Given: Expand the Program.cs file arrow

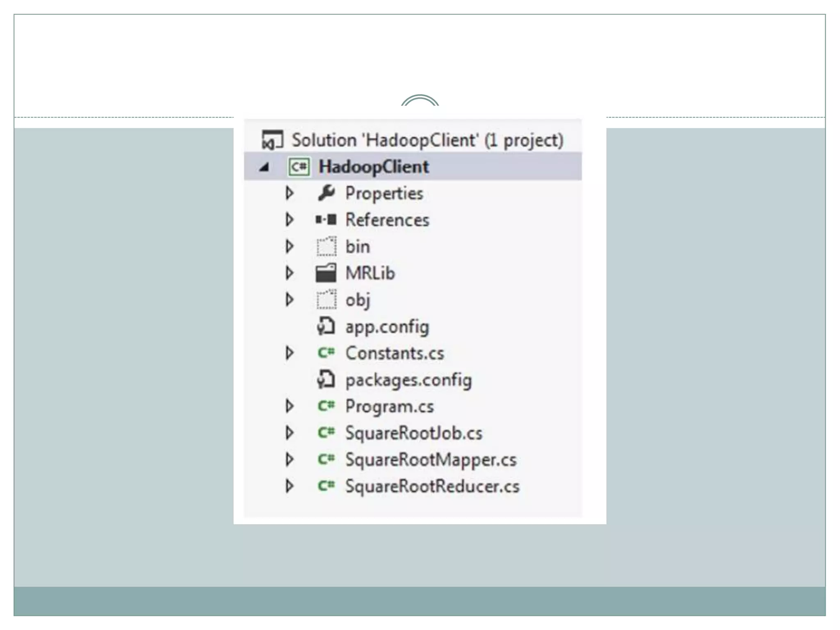Looking at the screenshot, I should click(290, 406).
